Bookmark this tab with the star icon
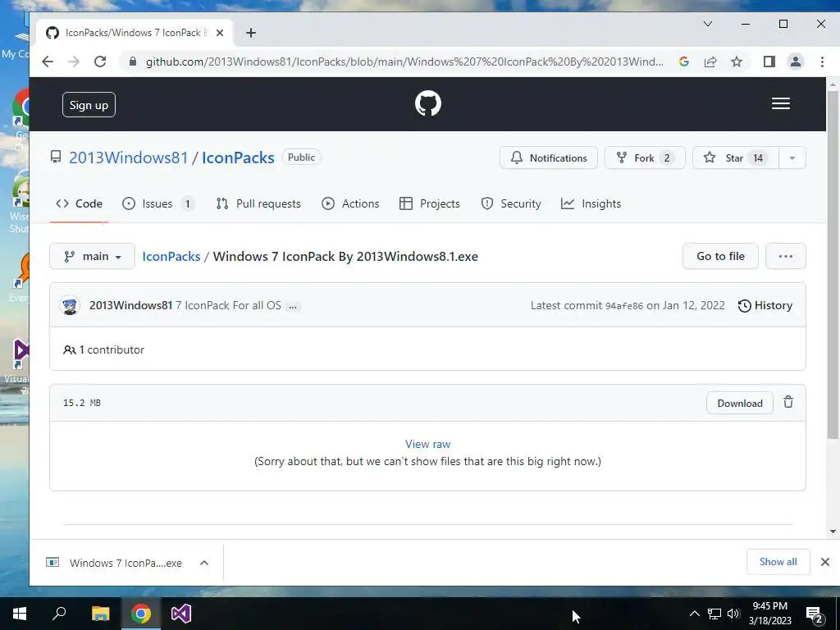Image resolution: width=840 pixels, height=630 pixels. coord(737,62)
